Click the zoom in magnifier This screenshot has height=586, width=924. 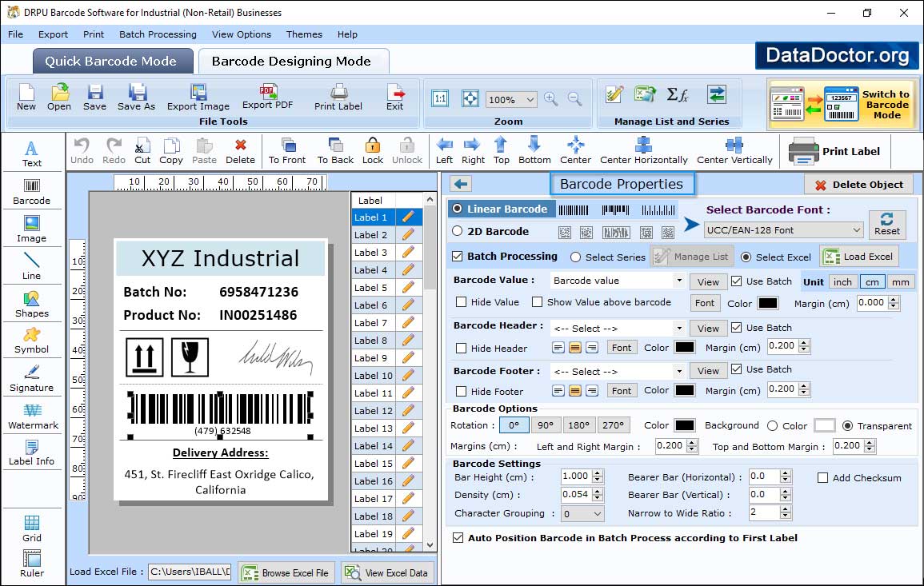tap(551, 99)
